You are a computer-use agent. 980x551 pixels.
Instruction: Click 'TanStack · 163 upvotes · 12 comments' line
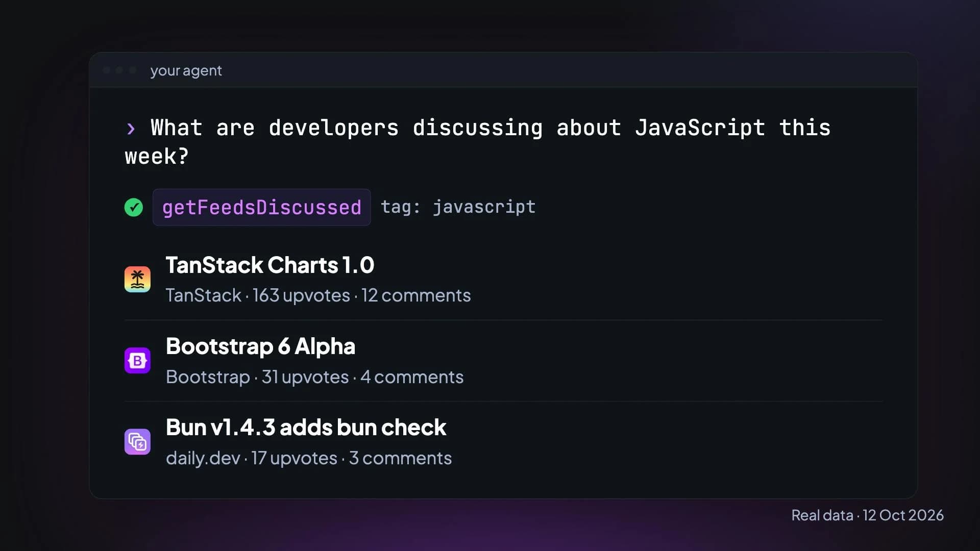pyautogui.click(x=318, y=295)
